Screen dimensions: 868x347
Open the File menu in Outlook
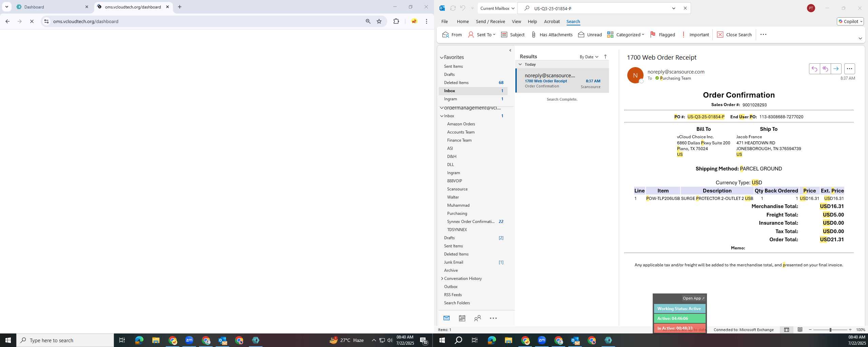click(445, 21)
